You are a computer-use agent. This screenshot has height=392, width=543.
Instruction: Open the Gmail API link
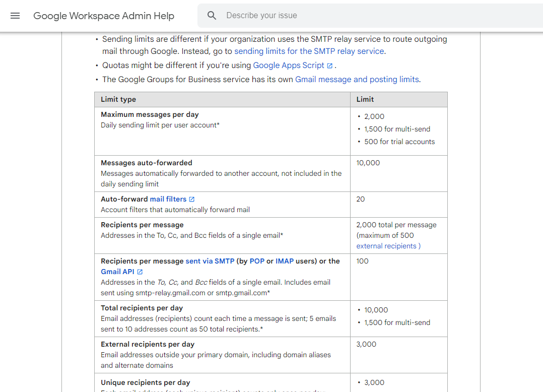pos(117,272)
